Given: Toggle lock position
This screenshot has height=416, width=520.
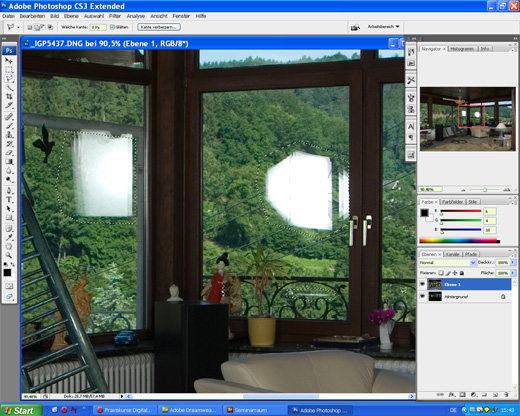Looking at the screenshot, I should [x=455, y=273].
